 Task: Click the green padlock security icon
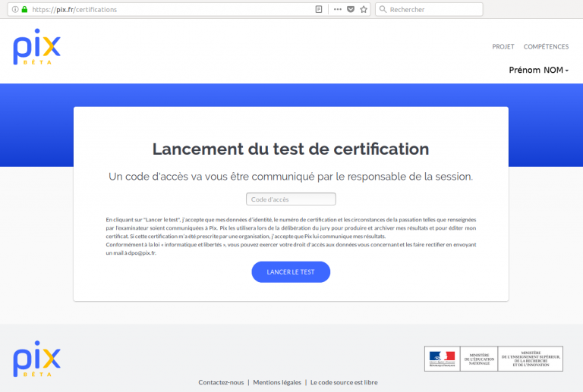(24, 10)
